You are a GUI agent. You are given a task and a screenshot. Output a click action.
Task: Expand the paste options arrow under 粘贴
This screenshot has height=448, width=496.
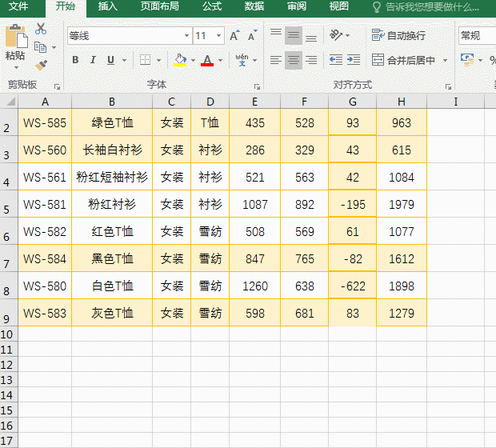[16, 67]
